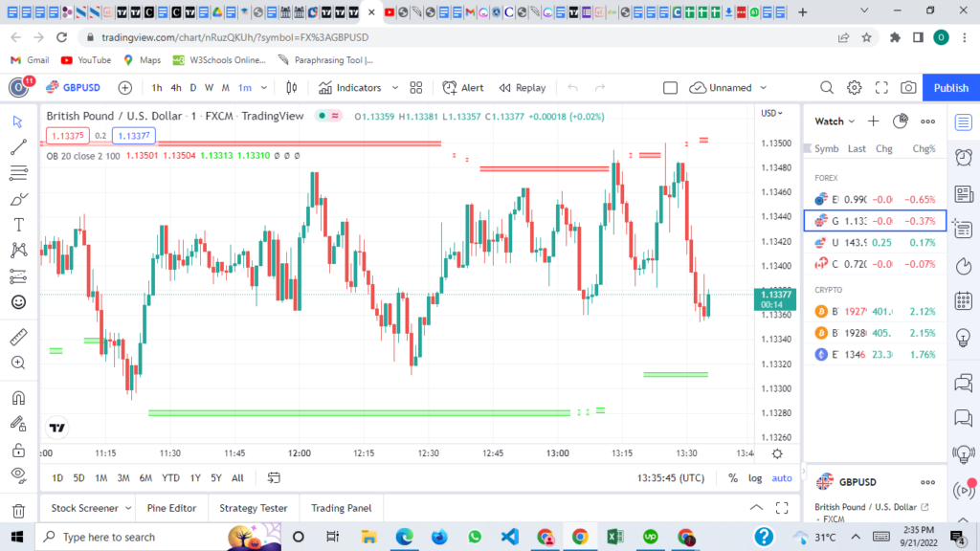The width and height of the screenshot is (980, 551).
Task: Select All date range
Action: [x=237, y=478]
